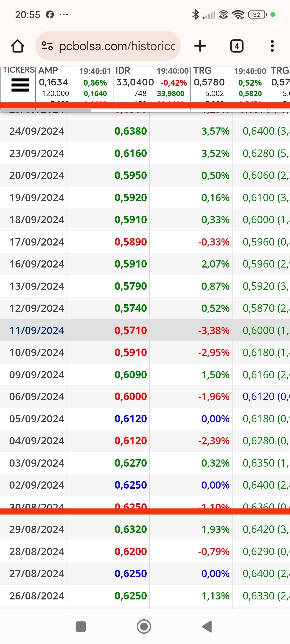Select closing price 0,5950

pos(131,175)
